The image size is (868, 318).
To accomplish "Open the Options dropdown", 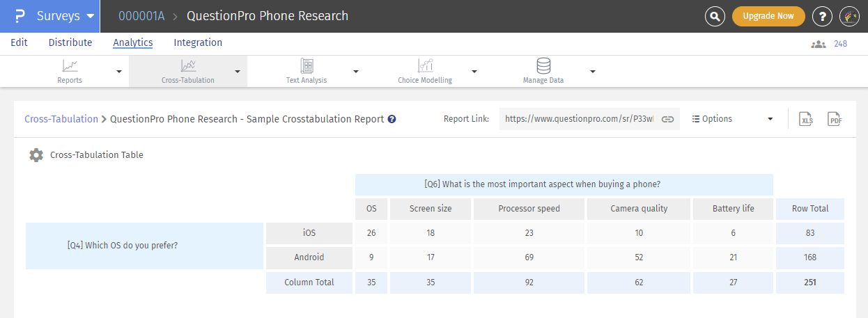I will point(732,119).
